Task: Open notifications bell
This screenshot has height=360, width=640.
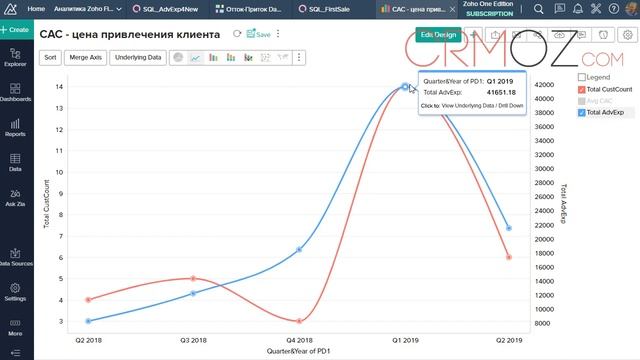Action: point(578,9)
